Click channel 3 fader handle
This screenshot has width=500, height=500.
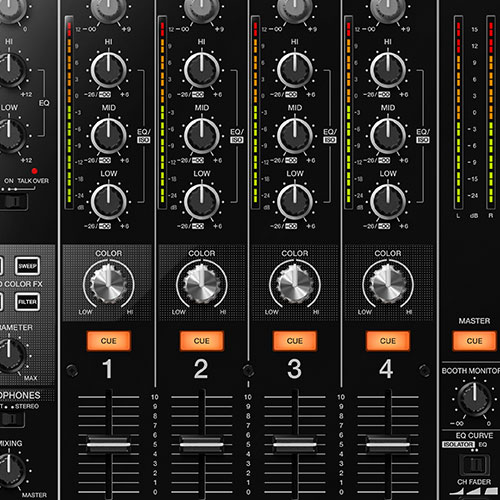click(x=295, y=444)
